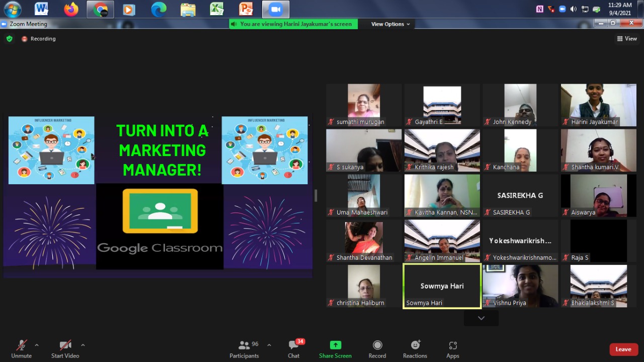Select Sowmya Hari's highlighted video tile
Viewport: 644px width, 362px height.
[442, 286]
